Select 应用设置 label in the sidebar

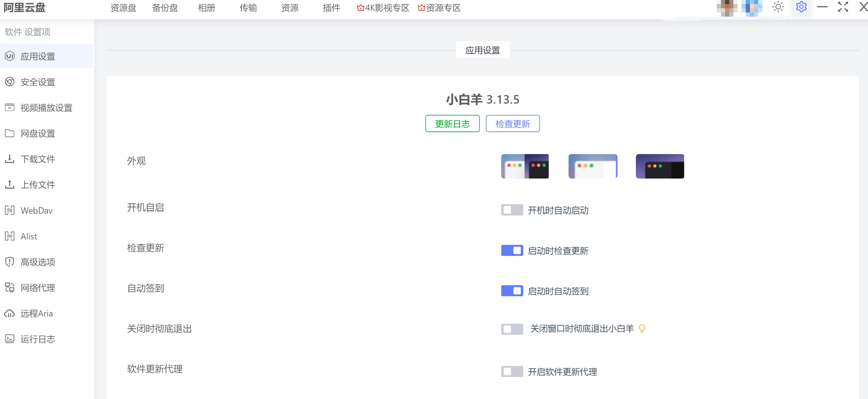tap(38, 56)
